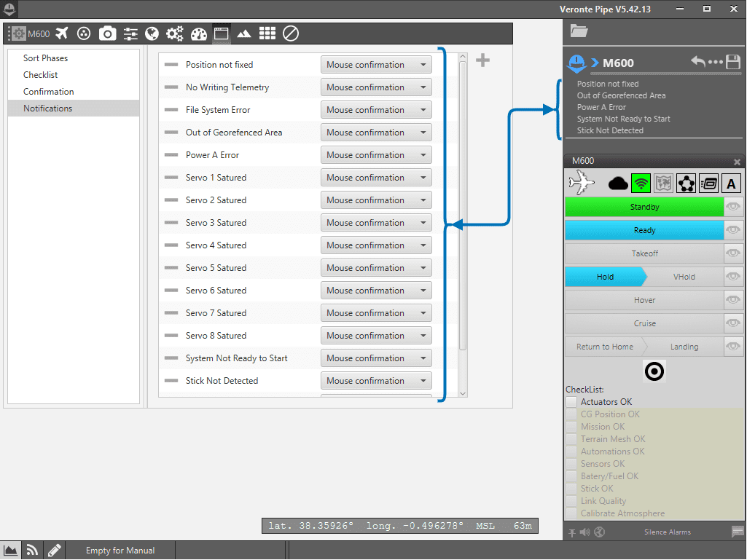Check the CG Position OK checkbox
747x560 pixels.
571,414
